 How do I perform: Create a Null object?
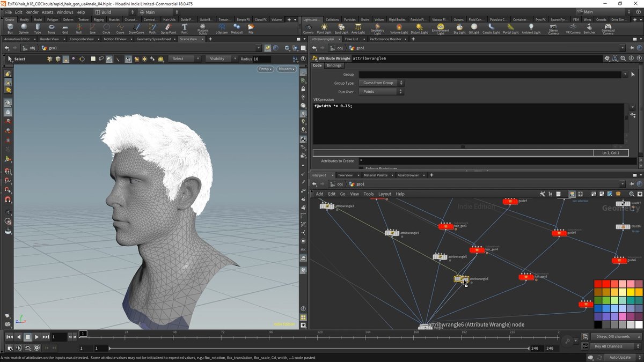[x=79, y=28]
